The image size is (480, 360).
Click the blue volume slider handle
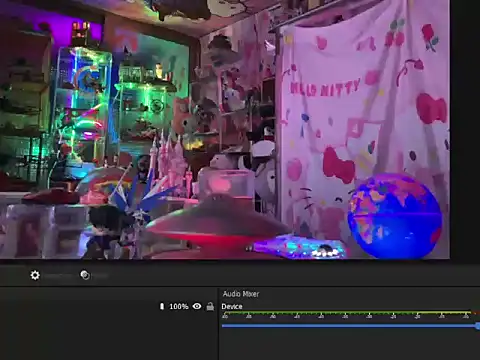[478, 326]
